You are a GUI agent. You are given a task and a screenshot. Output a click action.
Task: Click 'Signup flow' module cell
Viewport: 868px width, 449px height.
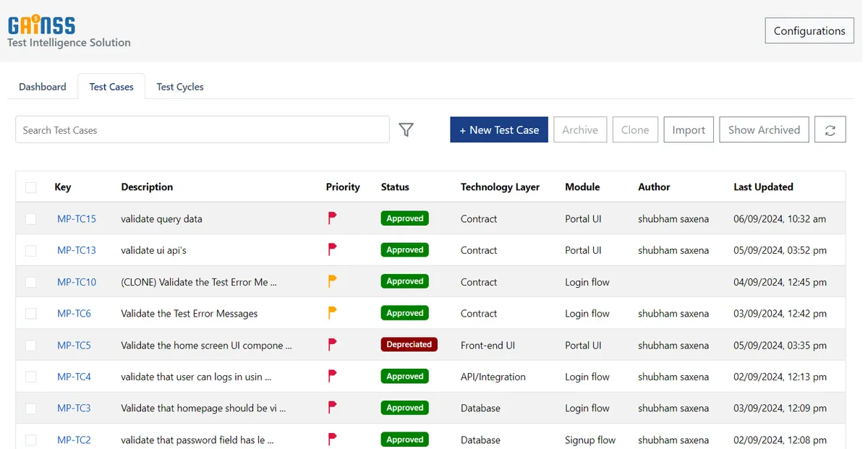pyautogui.click(x=590, y=440)
